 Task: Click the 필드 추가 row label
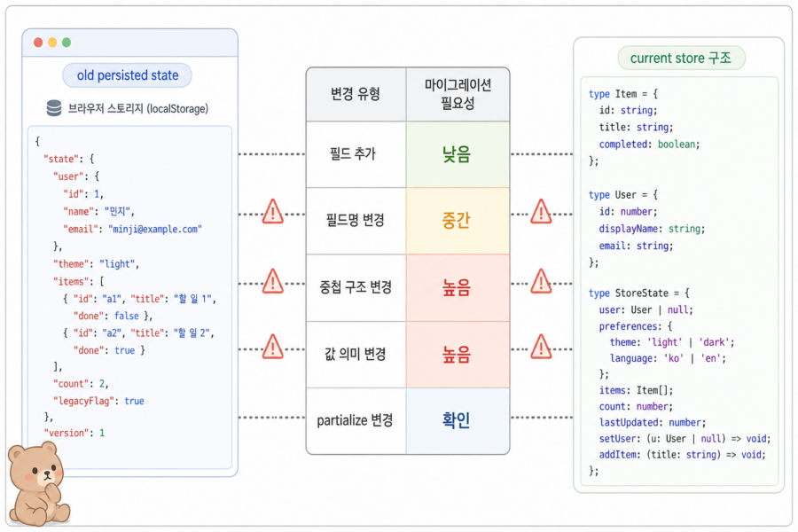353,153
